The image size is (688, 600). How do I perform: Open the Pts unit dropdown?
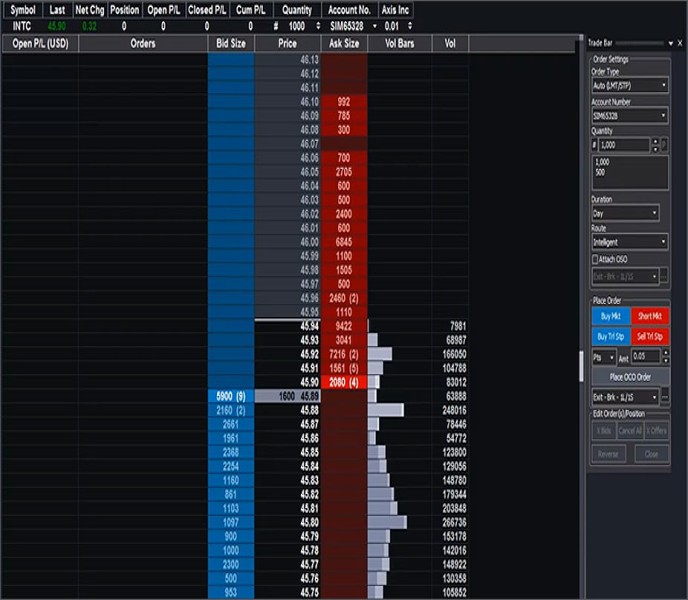602,356
